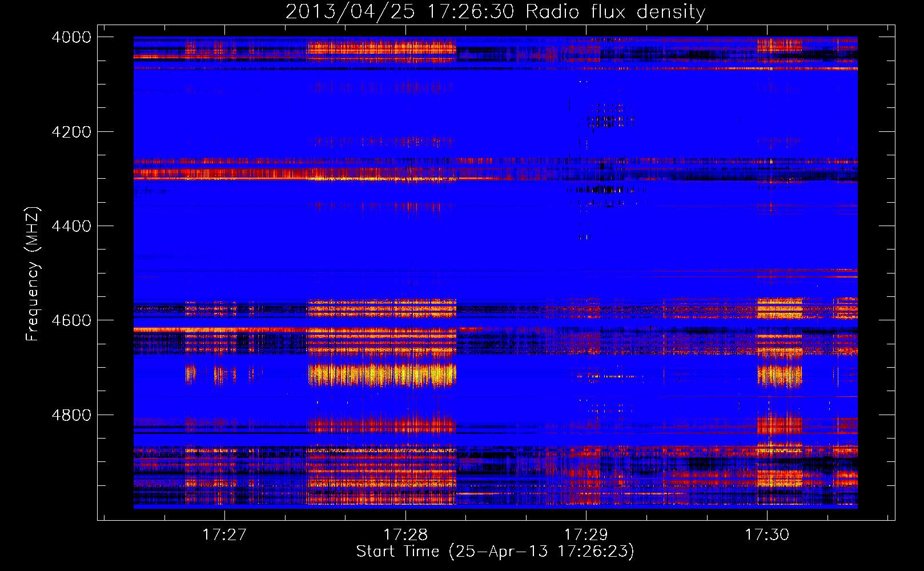Click the "Frequency (MHZ)" y-axis title
The width and height of the screenshot is (924, 571).
coord(33,274)
